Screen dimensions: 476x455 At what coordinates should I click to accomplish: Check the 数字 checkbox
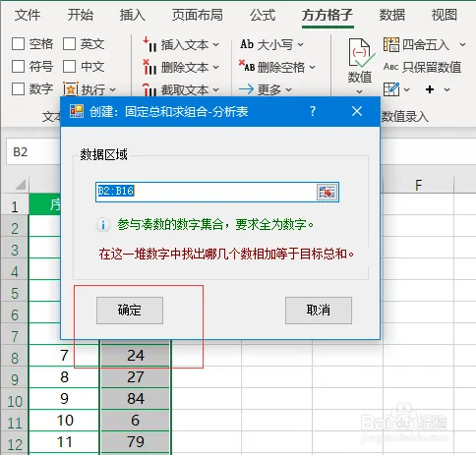18,88
